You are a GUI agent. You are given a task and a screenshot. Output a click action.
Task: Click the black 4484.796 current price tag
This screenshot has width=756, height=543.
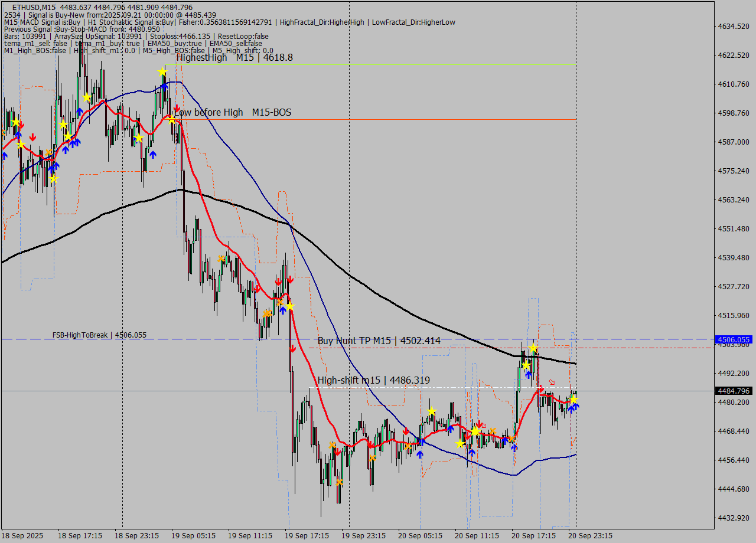(x=734, y=391)
